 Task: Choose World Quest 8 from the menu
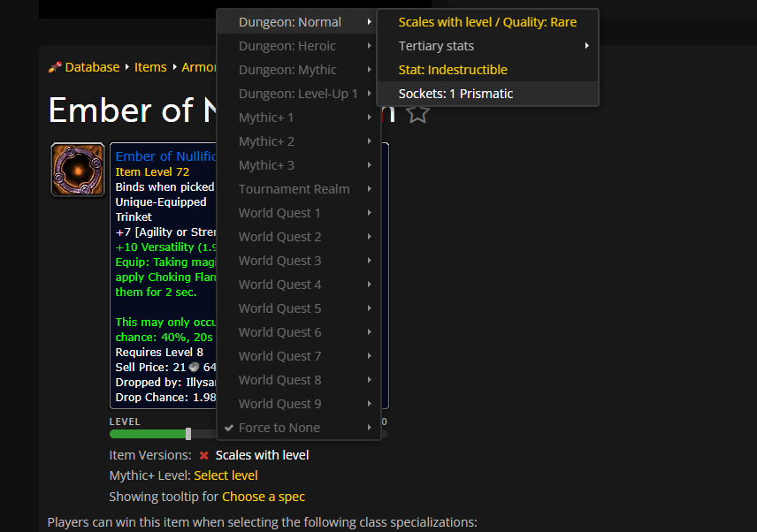(x=299, y=380)
